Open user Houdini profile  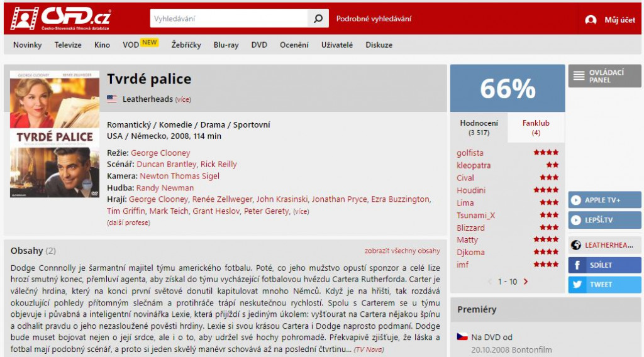(x=470, y=190)
